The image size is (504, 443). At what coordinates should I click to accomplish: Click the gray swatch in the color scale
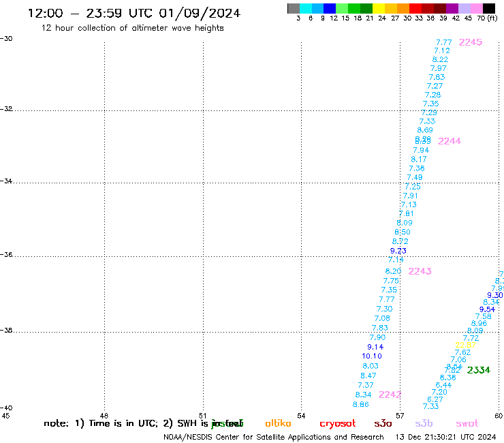click(294, 8)
